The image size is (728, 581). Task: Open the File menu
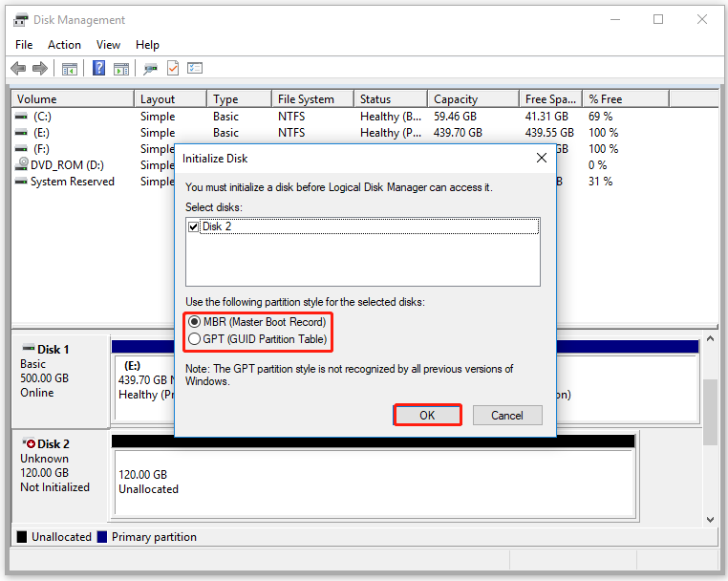pyautogui.click(x=24, y=45)
